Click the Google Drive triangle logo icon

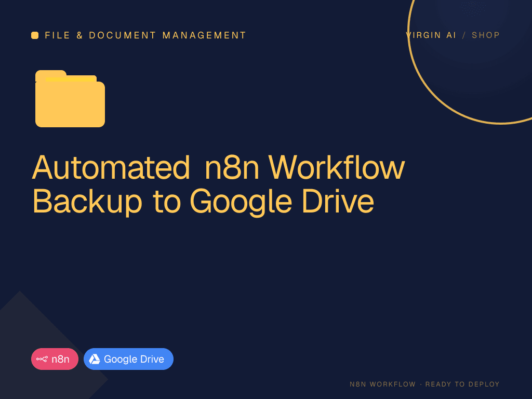pos(95,359)
